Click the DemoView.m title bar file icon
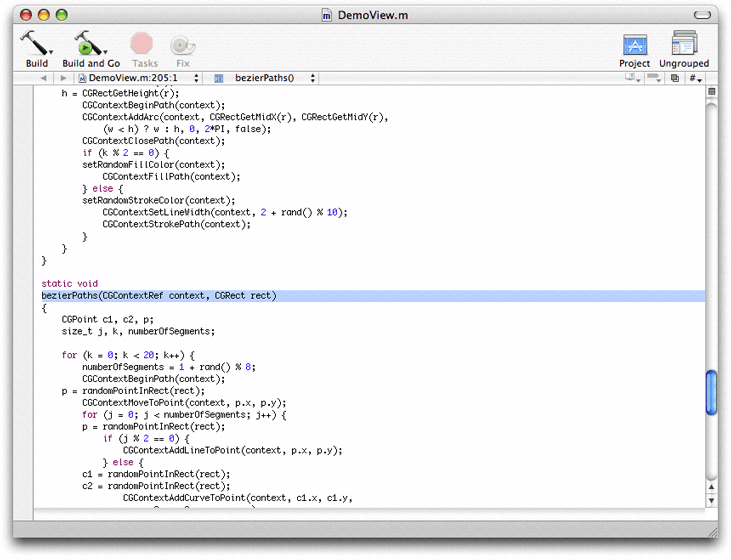This screenshot has width=731, height=560. (x=327, y=16)
